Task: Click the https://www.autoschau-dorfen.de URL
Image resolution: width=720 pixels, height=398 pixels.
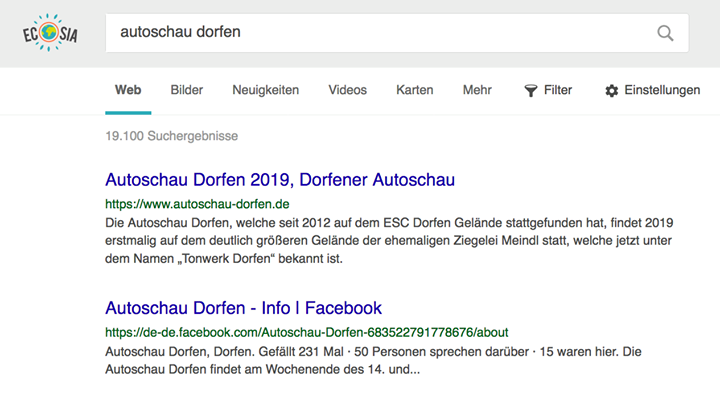Action: (197, 204)
